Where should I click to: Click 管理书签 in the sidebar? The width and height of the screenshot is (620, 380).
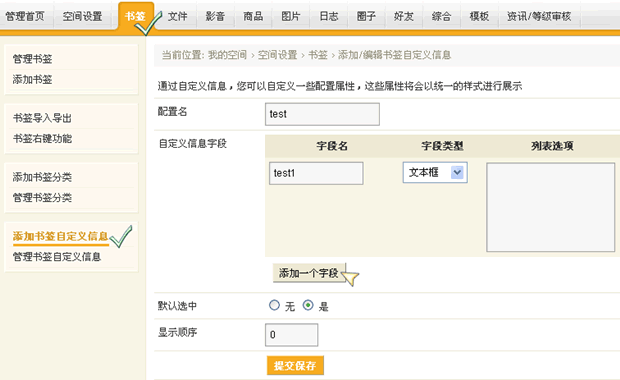click(x=32, y=59)
